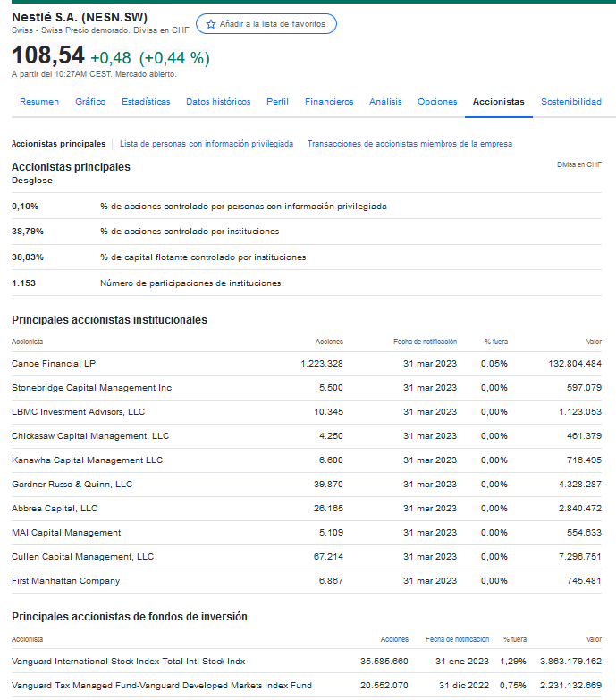This screenshot has height=700, width=616.
Task: Select the Canoe Financial LP row name
Action: 54,363
